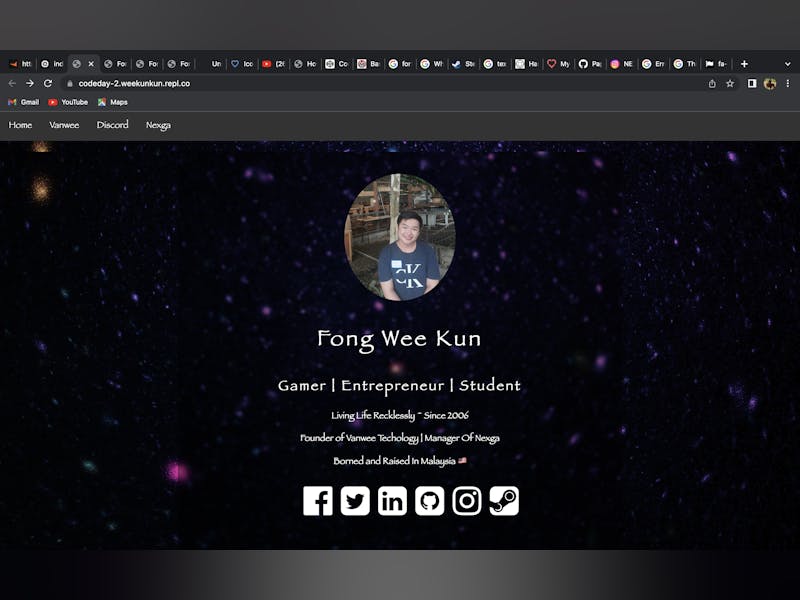Click the share page icon in address bar
The height and width of the screenshot is (600, 800).
point(712,84)
